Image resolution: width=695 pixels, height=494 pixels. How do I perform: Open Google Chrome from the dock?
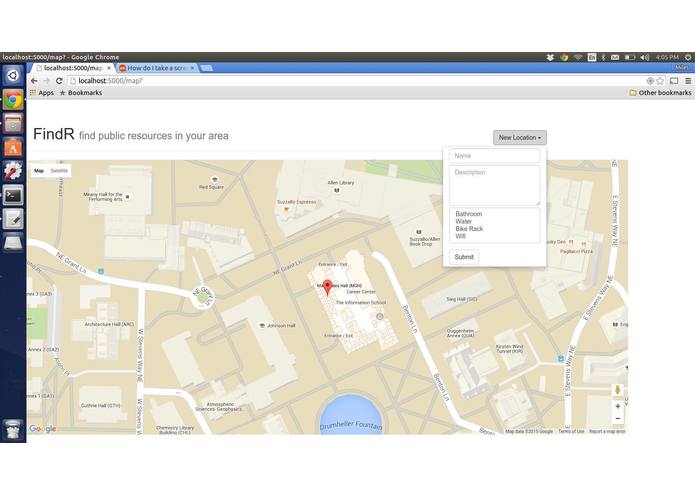(13, 100)
